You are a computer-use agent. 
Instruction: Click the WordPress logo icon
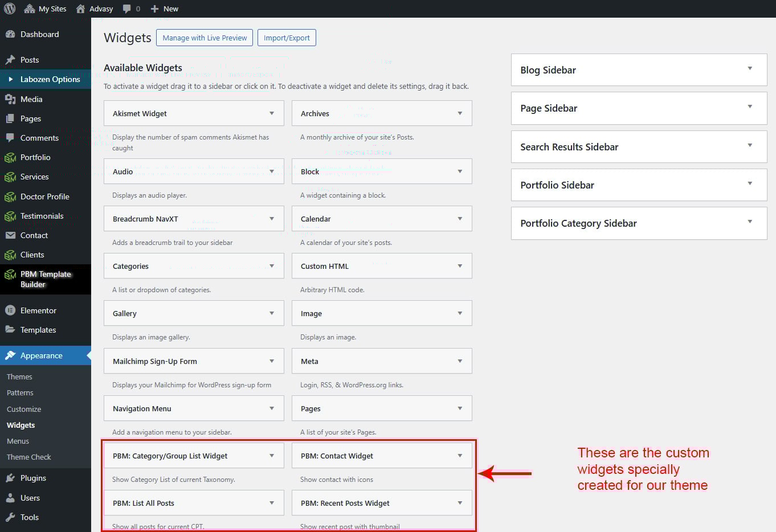[x=10, y=9]
